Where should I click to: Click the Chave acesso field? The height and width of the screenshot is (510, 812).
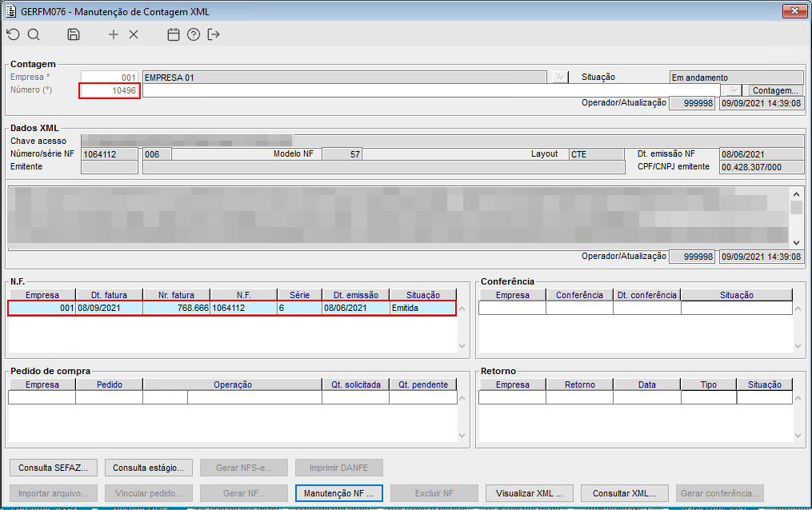[442, 141]
